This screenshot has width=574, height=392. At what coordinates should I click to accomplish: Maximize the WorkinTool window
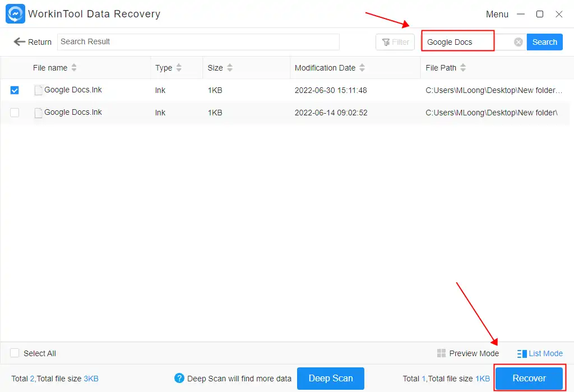point(540,14)
